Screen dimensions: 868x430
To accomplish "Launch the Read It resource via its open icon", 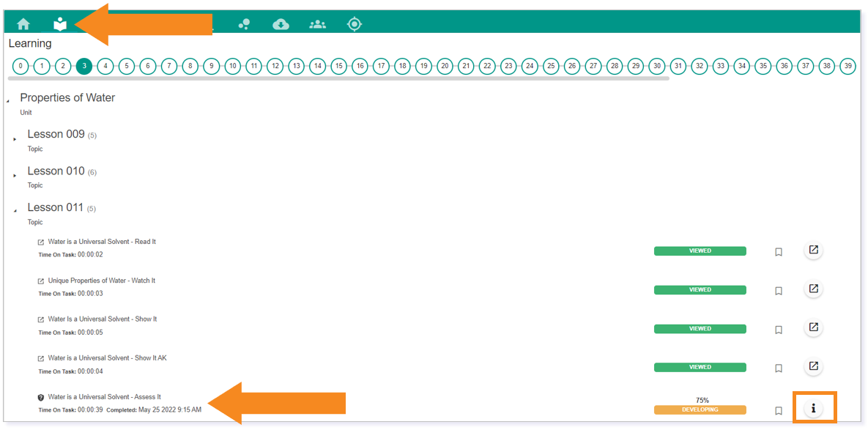I will pos(813,250).
